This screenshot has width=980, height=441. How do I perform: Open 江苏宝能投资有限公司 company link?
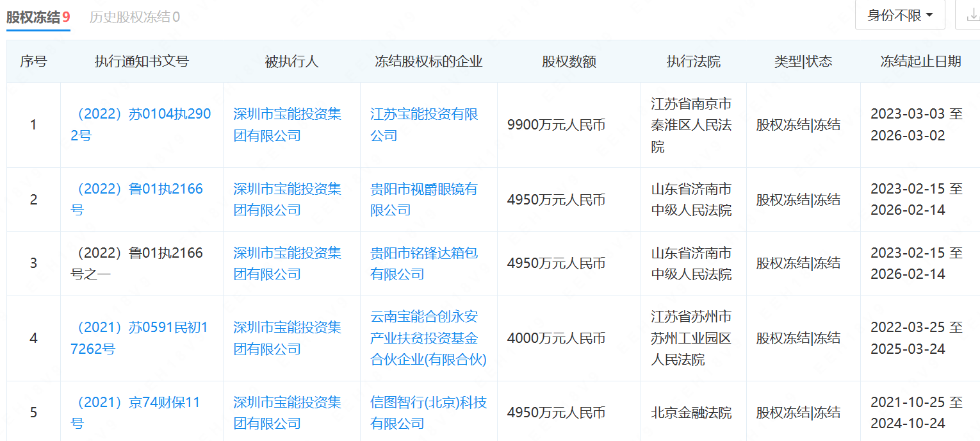[x=424, y=125]
